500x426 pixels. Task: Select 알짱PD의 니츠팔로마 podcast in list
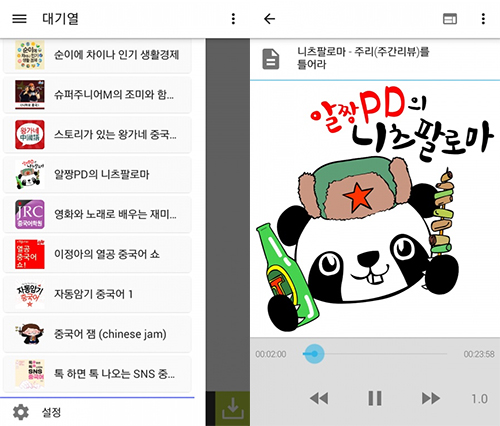pos(97,174)
